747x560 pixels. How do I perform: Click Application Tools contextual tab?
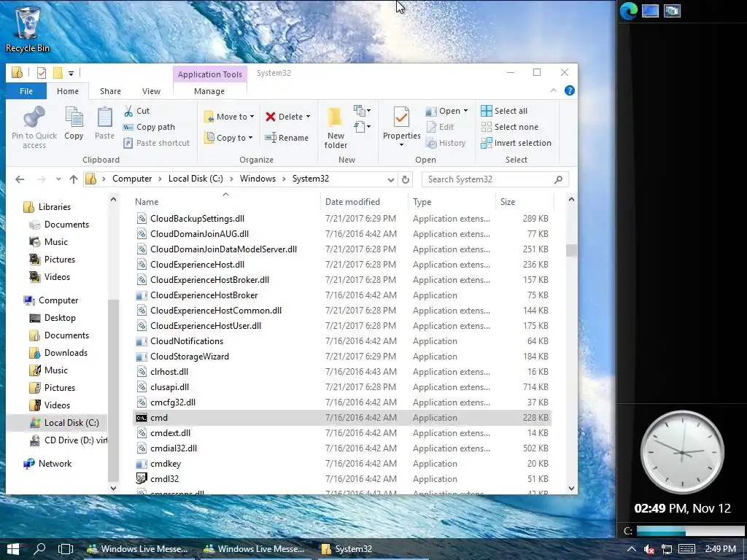point(209,74)
